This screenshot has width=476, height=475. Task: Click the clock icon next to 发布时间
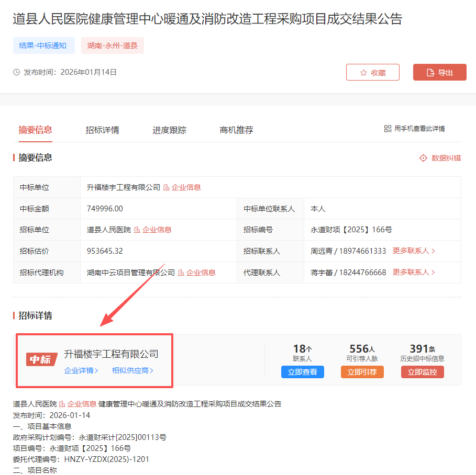pyautogui.click(x=17, y=72)
